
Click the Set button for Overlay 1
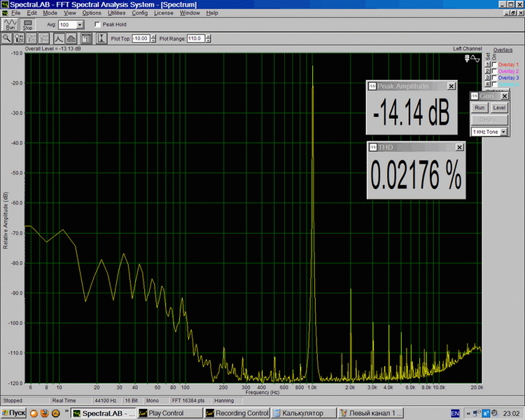tap(488, 64)
